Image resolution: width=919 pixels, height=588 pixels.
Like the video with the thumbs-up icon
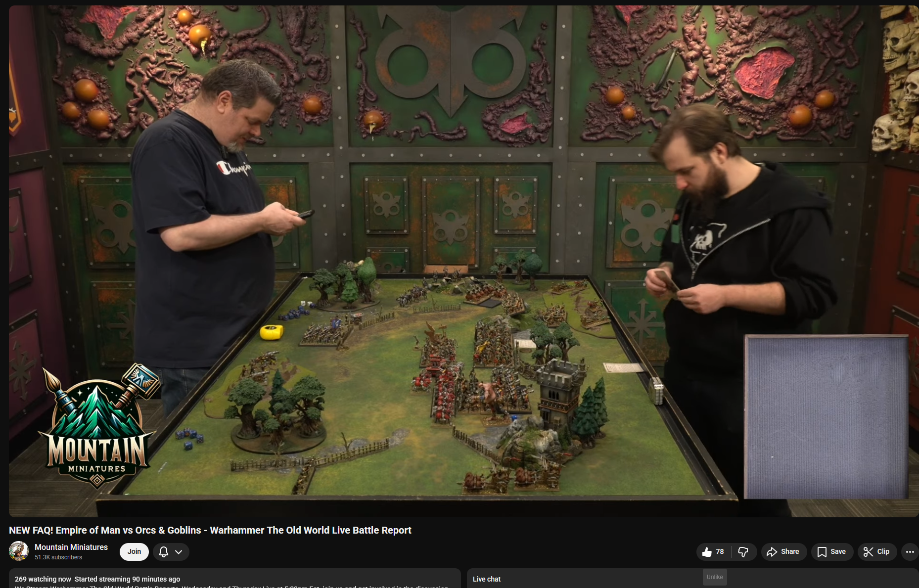click(x=713, y=552)
